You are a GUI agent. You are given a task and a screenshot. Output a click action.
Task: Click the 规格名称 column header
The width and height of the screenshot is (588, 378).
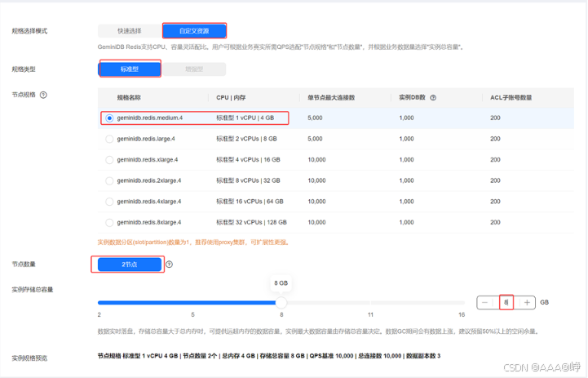(x=129, y=98)
